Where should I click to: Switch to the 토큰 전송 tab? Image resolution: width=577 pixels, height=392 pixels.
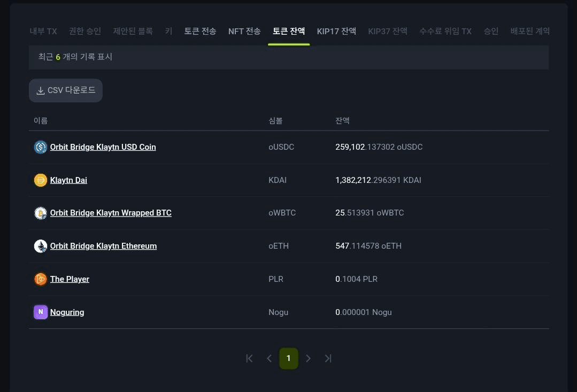(200, 32)
